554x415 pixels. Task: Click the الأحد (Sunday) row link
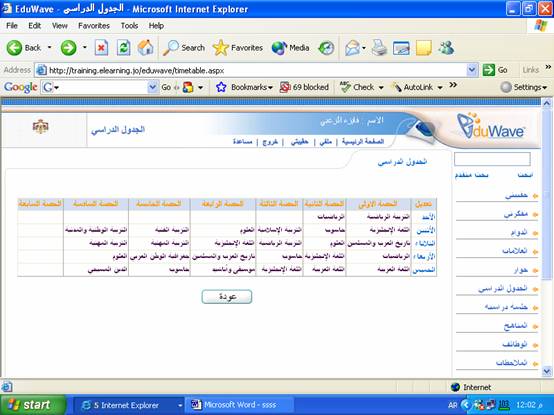point(428,217)
